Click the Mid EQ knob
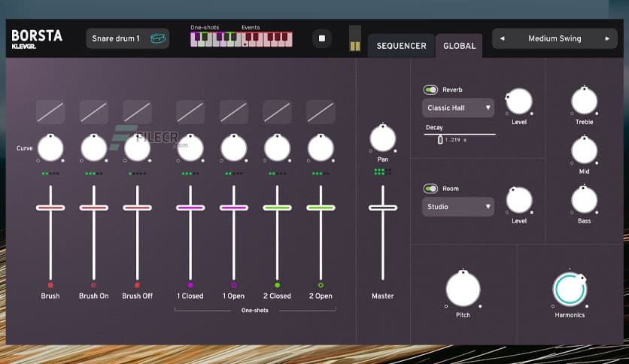Viewport: 629px width, 364px height. (584, 150)
